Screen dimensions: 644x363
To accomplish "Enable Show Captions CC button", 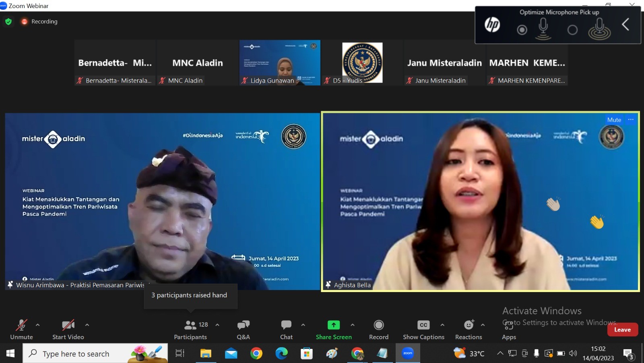I will (x=423, y=330).
